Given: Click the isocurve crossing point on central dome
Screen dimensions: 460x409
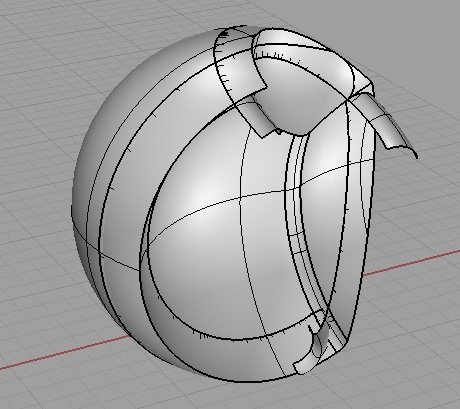Looking at the screenshot, I should [240, 198].
